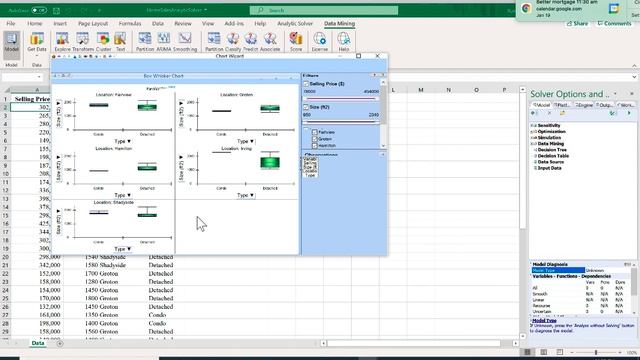Click the Associate ribbon icon
640x360 pixels.
tap(270, 42)
